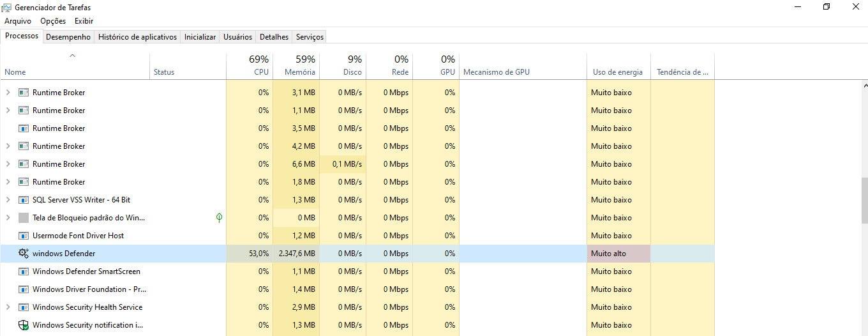
Task: Click the 0,1 MB/s disk value
Action: coord(347,164)
